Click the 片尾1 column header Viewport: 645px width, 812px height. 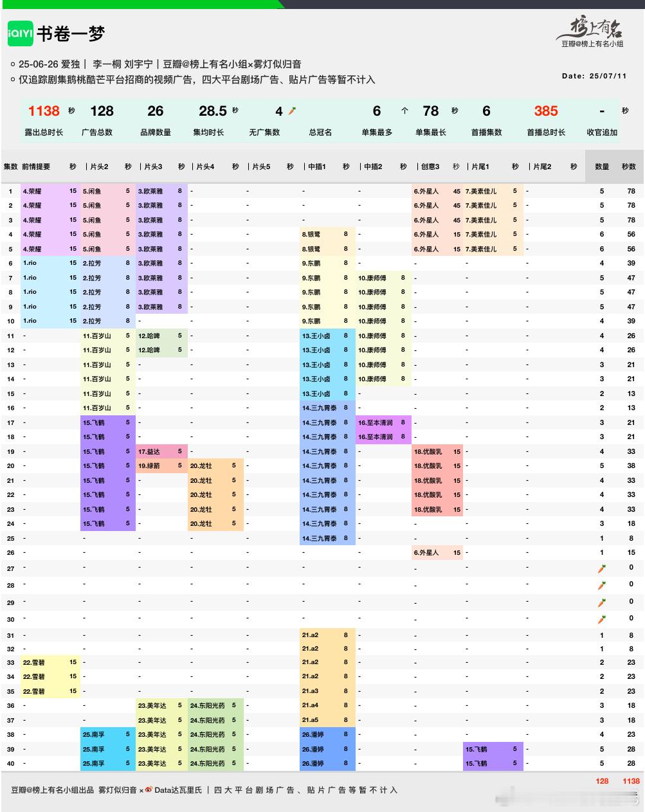pyautogui.click(x=480, y=167)
